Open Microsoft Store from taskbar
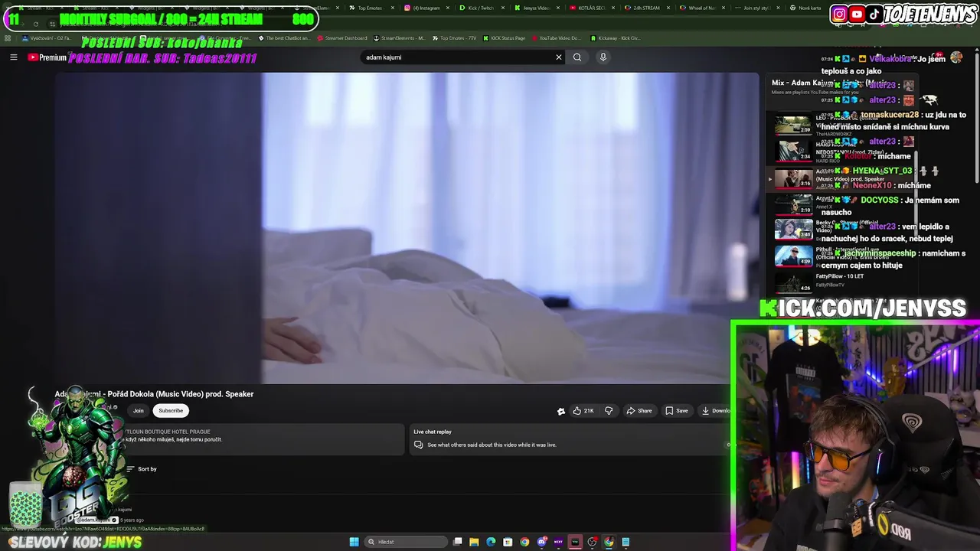This screenshot has height=551, width=980. click(x=508, y=542)
